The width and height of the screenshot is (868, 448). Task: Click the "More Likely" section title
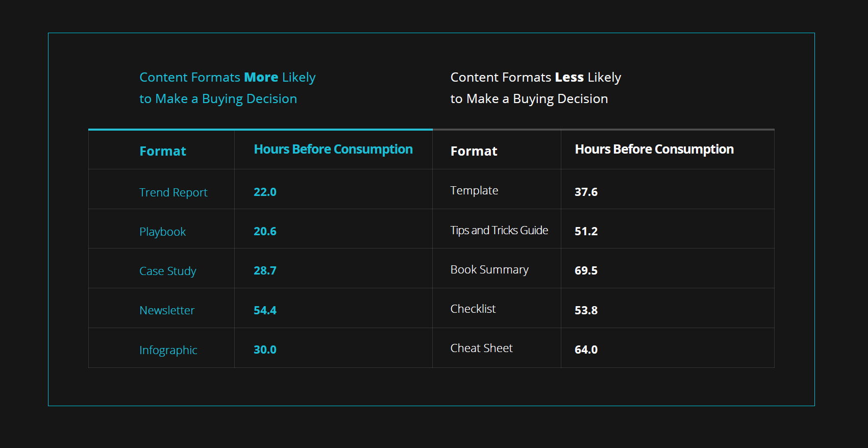228,88
